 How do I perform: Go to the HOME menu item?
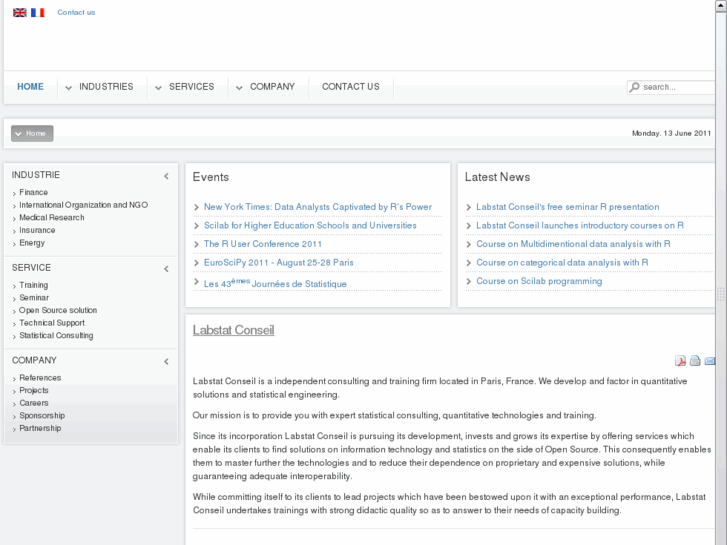click(30, 87)
